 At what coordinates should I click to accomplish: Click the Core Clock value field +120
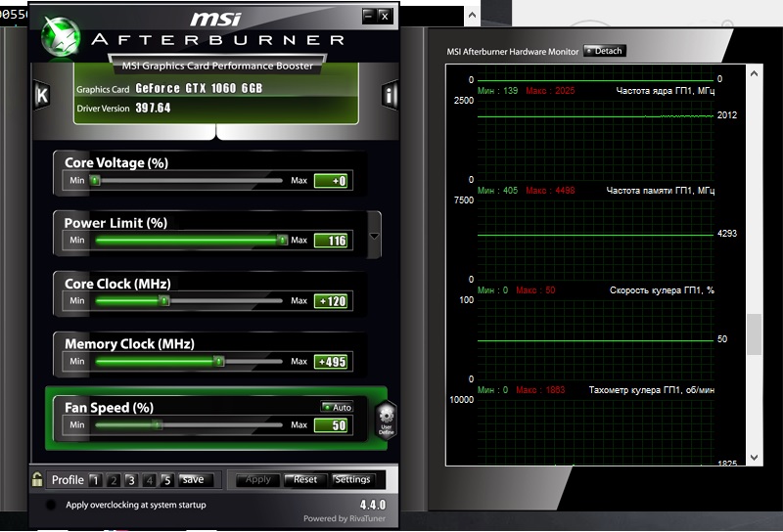point(331,301)
